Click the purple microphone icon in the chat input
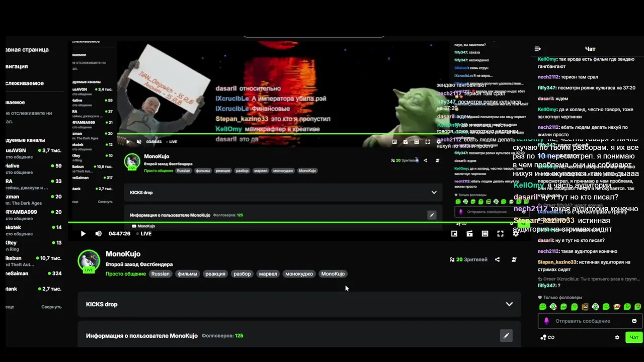 [x=546, y=321]
